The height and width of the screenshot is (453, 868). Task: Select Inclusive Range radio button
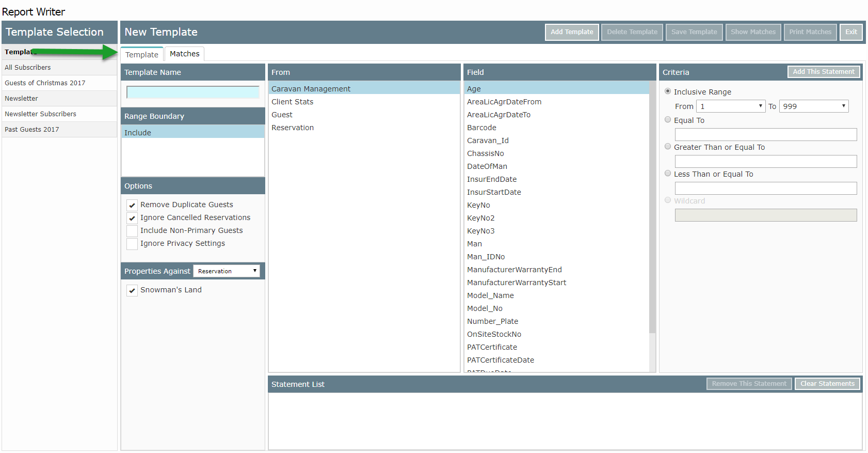668,91
